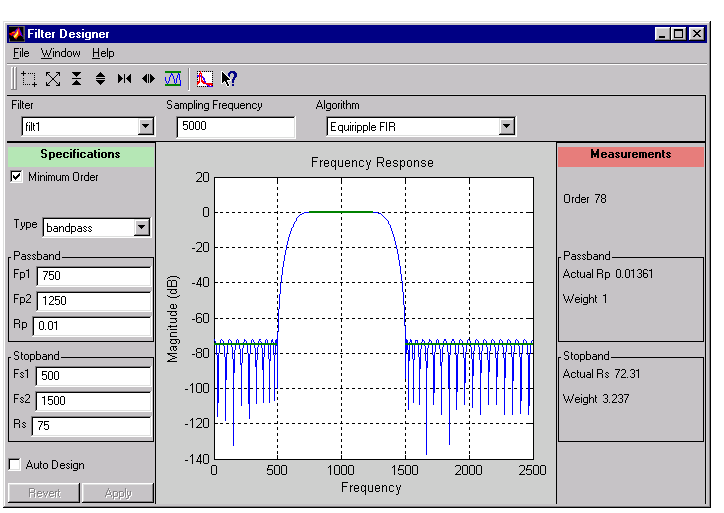Click the Sampling Frequency input field

[x=235, y=127]
